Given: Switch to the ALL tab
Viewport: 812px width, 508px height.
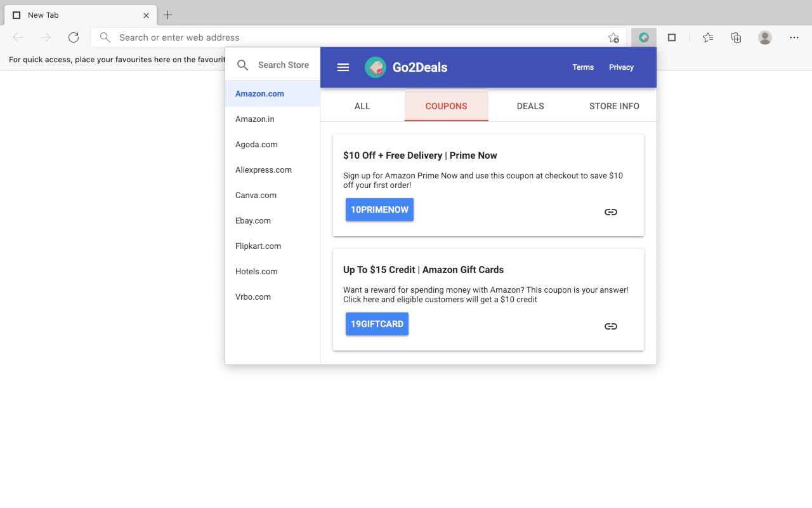Looking at the screenshot, I should coord(362,106).
